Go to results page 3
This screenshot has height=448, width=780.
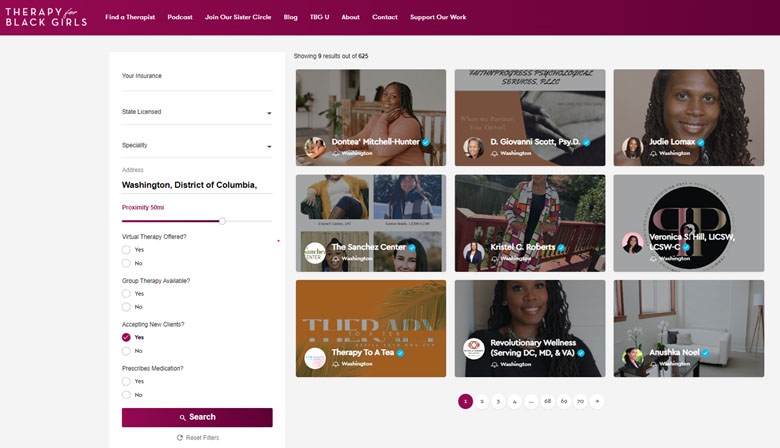(x=498, y=401)
